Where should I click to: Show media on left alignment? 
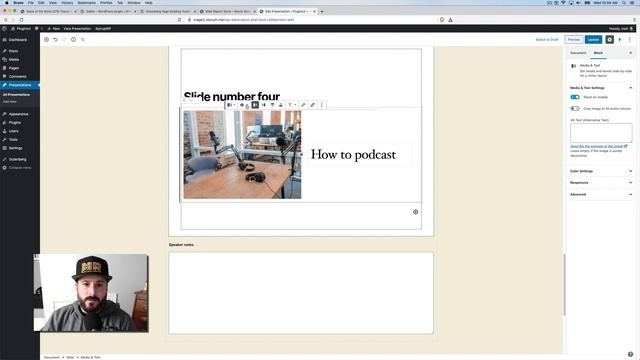[255, 105]
